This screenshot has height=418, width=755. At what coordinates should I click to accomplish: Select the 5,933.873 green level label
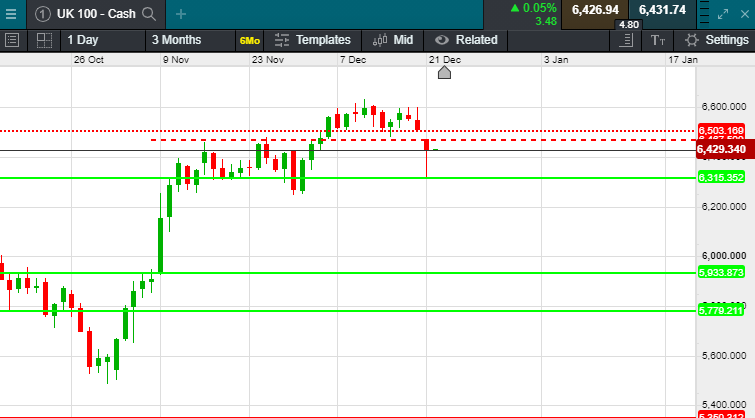721,273
